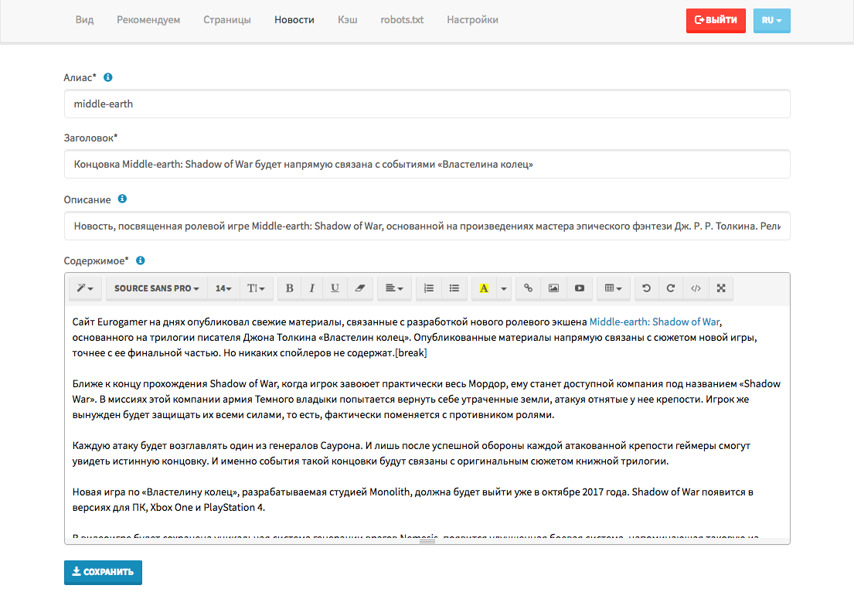Go to the robots.txt section
854x616 pixels.
(402, 20)
